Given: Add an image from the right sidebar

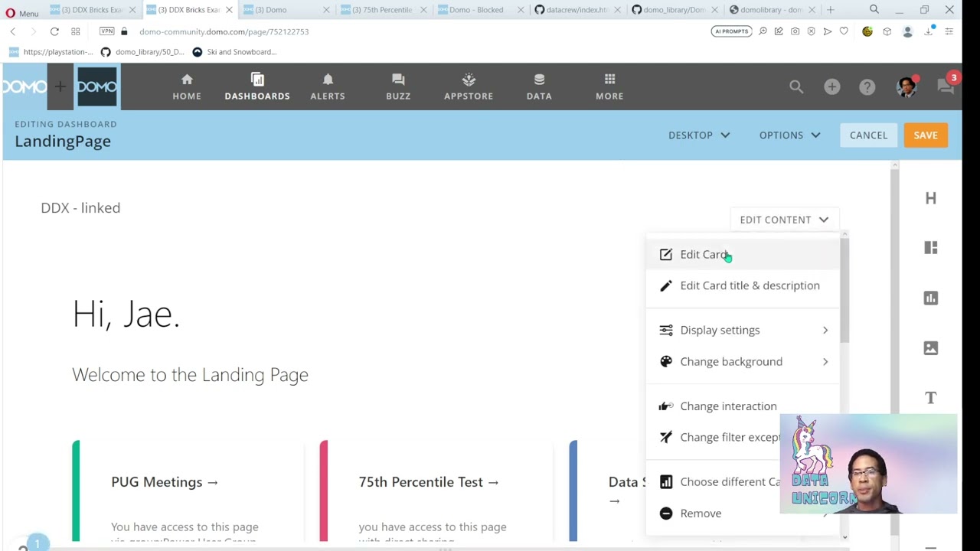Looking at the screenshot, I should [931, 347].
